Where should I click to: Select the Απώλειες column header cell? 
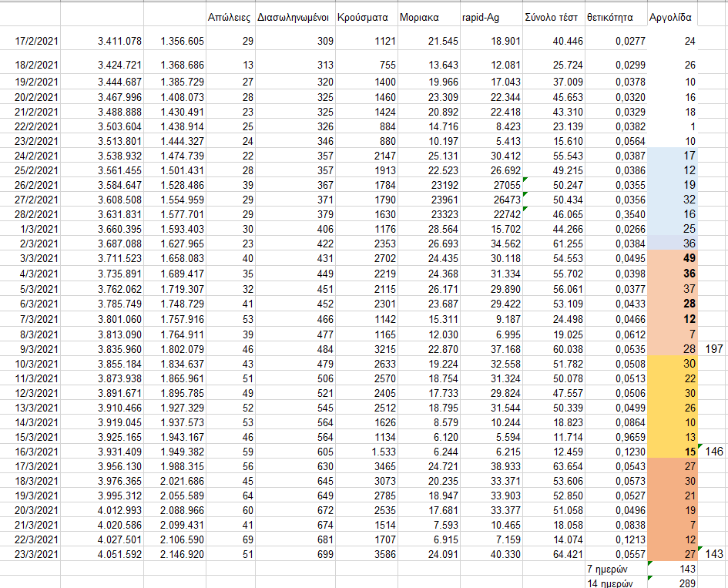click(230, 17)
